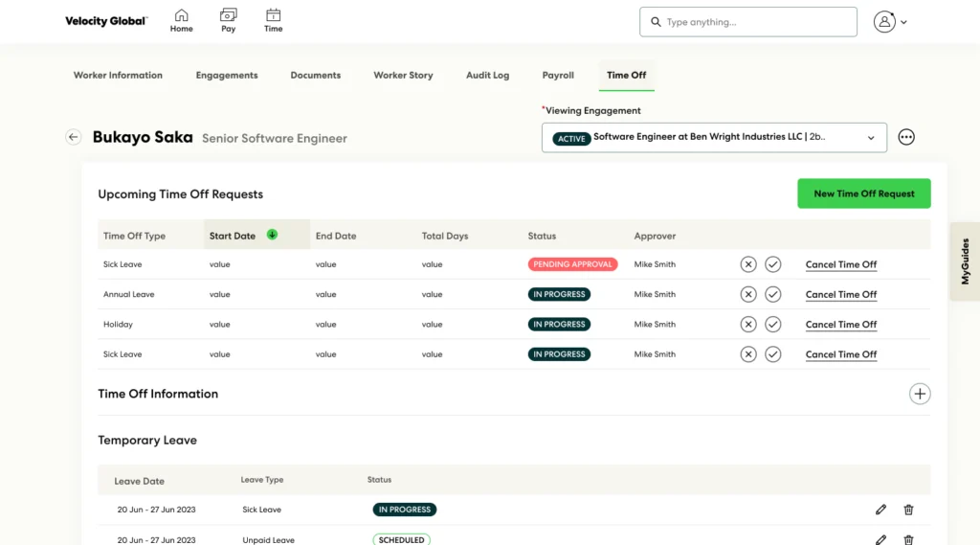View the Audit Log tab
980x545 pixels.
tap(487, 75)
